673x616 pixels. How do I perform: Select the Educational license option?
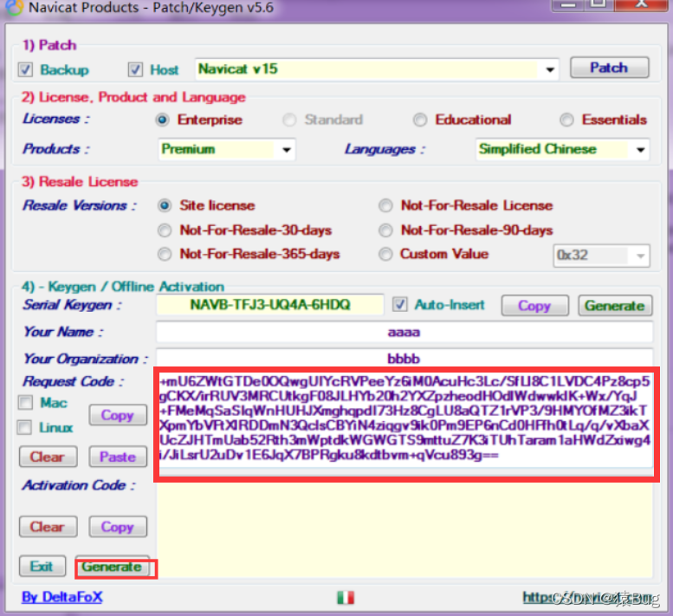420,120
